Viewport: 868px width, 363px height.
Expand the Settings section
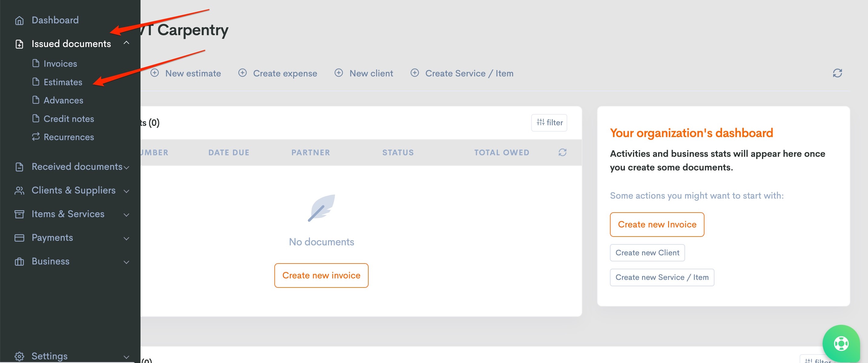tap(126, 357)
